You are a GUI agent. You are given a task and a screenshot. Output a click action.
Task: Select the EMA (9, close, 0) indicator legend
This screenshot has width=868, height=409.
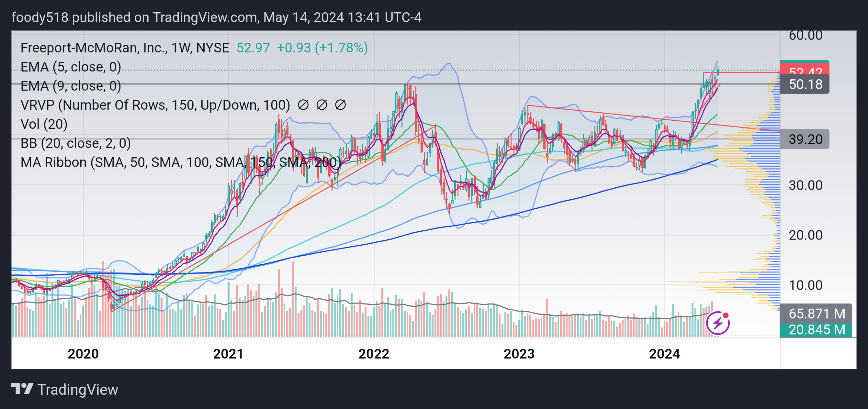pos(71,86)
